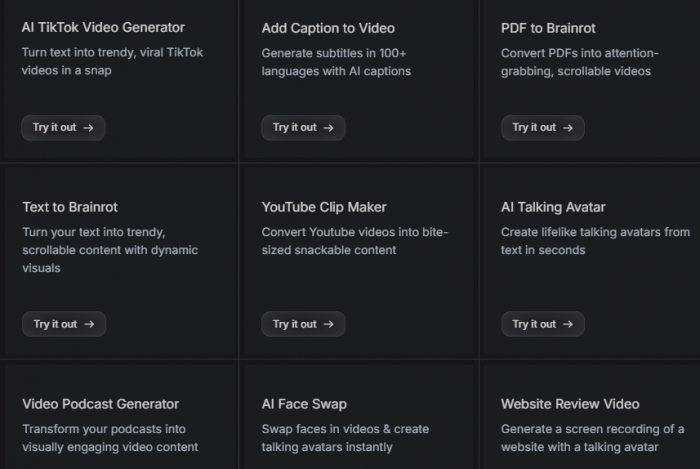The width and height of the screenshot is (700, 469).
Task: Click the 'Generate a screen recording' description
Action: tap(593, 438)
